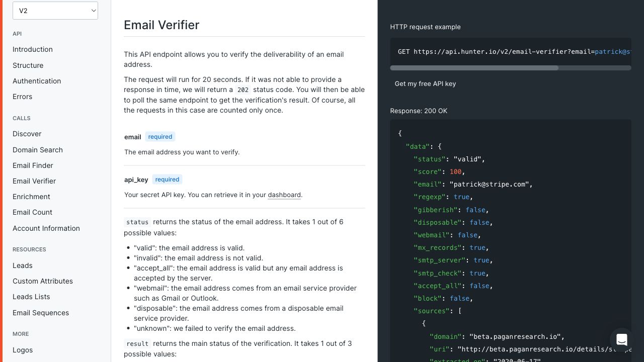Go to the Structure section
The image size is (644, 362).
(x=28, y=65)
